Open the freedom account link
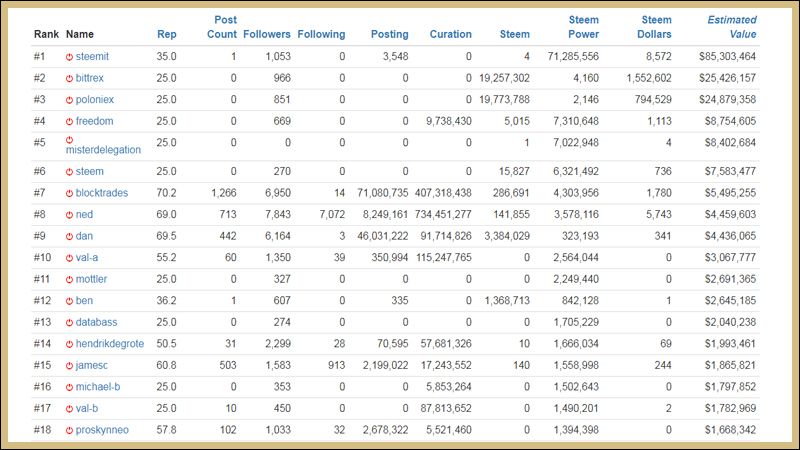This screenshot has height=450, width=800. 94,121
